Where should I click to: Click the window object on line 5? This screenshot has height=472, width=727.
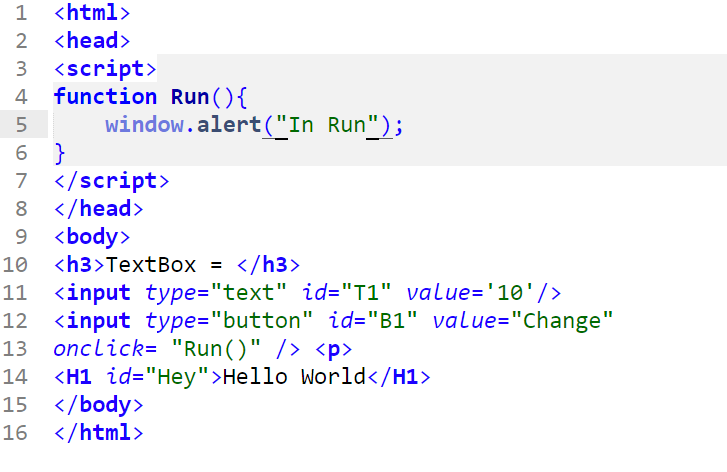144,125
